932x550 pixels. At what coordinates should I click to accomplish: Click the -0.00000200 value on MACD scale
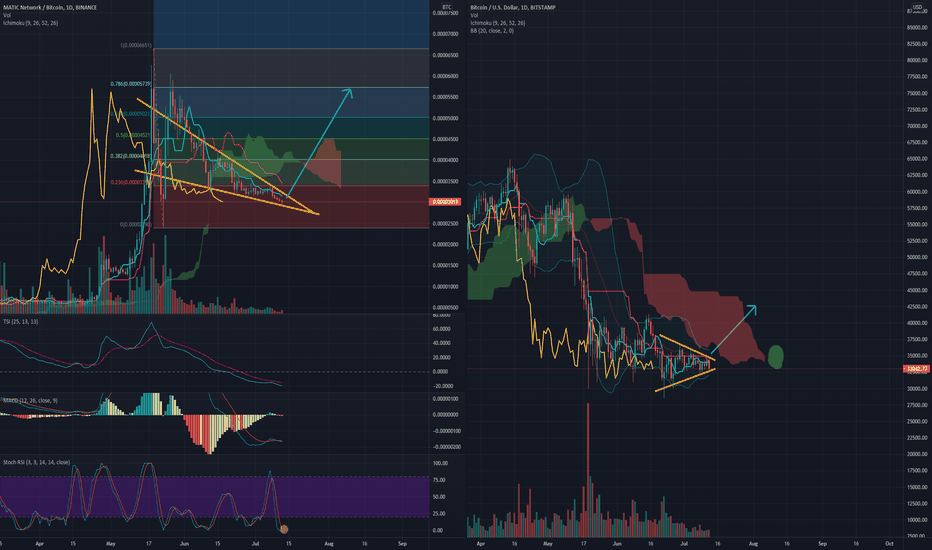[446, 447]
